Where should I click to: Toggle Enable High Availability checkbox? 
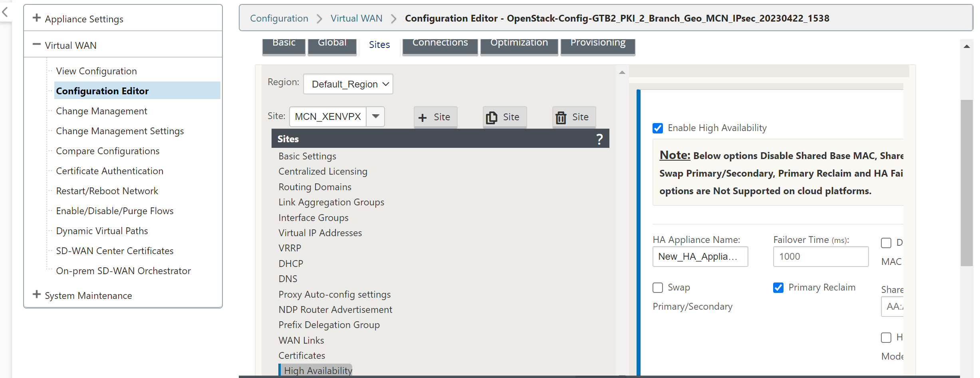(x=657, y=128)
